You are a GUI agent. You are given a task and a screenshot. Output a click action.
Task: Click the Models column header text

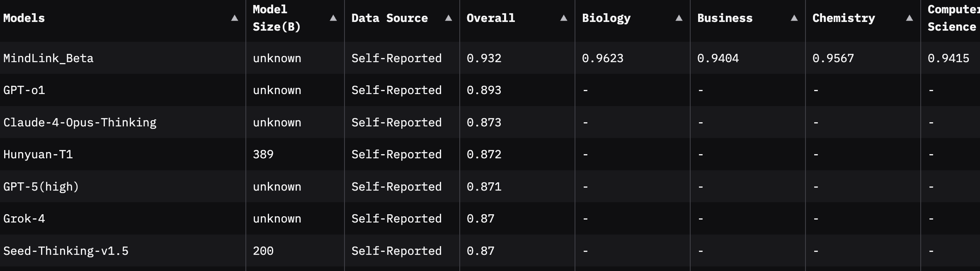(24, 18)
